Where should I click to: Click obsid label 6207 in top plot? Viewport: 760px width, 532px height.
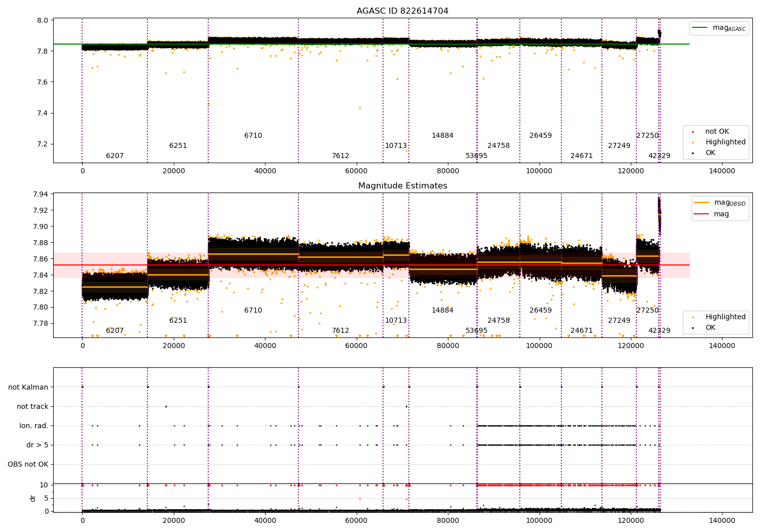coord(115,156)
